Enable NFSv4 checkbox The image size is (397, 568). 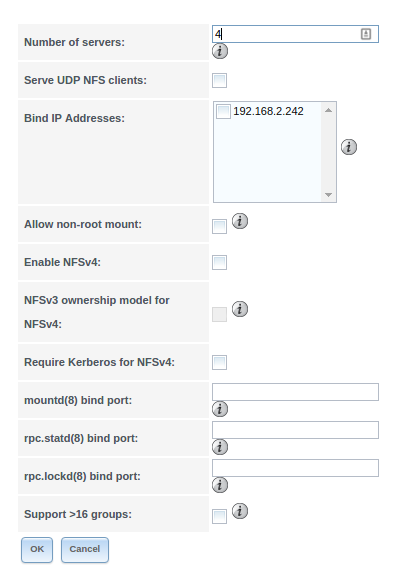tap(220, 263)
